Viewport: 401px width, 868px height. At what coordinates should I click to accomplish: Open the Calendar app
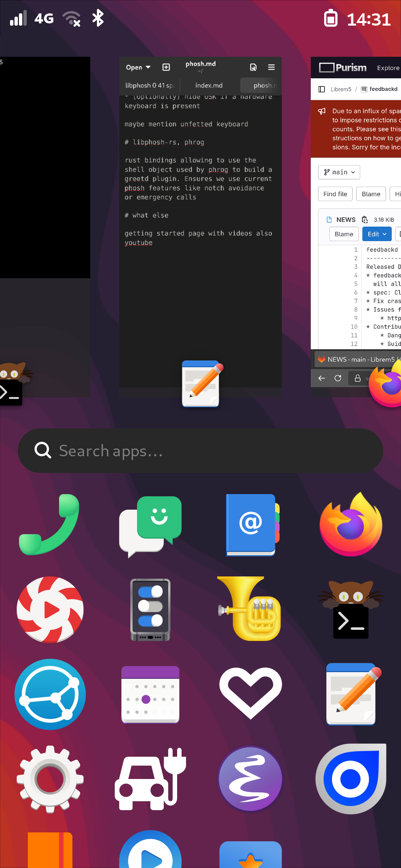coord(150,694)
